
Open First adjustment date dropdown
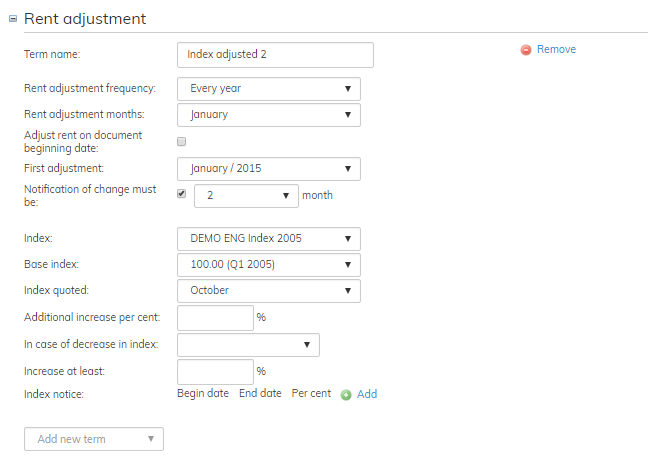click(x=268, y=168)
